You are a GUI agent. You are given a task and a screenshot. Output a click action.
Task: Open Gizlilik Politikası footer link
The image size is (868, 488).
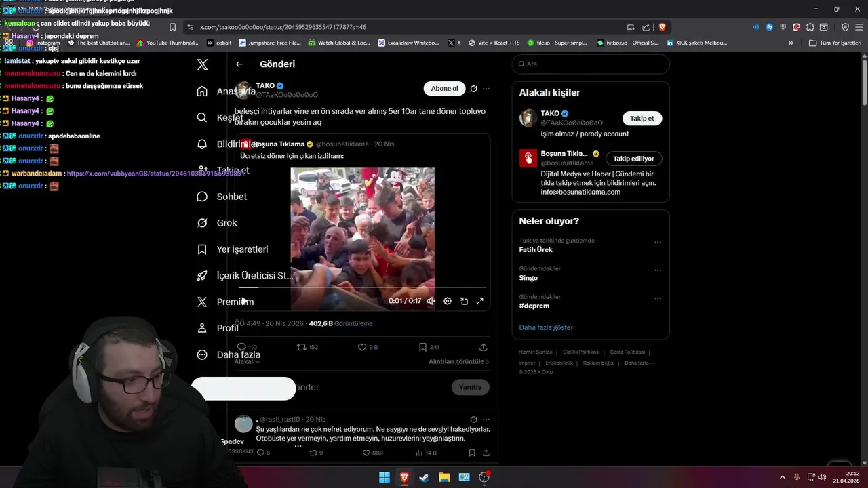(580, 352)
